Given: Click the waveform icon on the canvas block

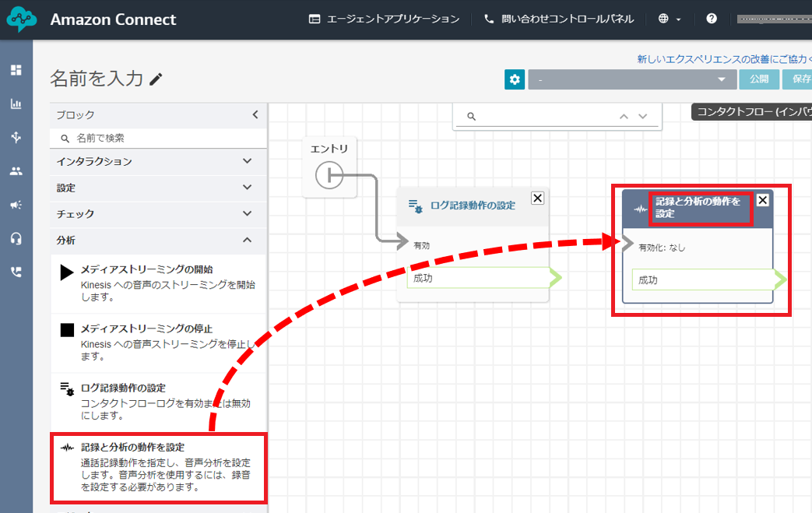Looking at the screenshot, I should click(x=641, y=209).
